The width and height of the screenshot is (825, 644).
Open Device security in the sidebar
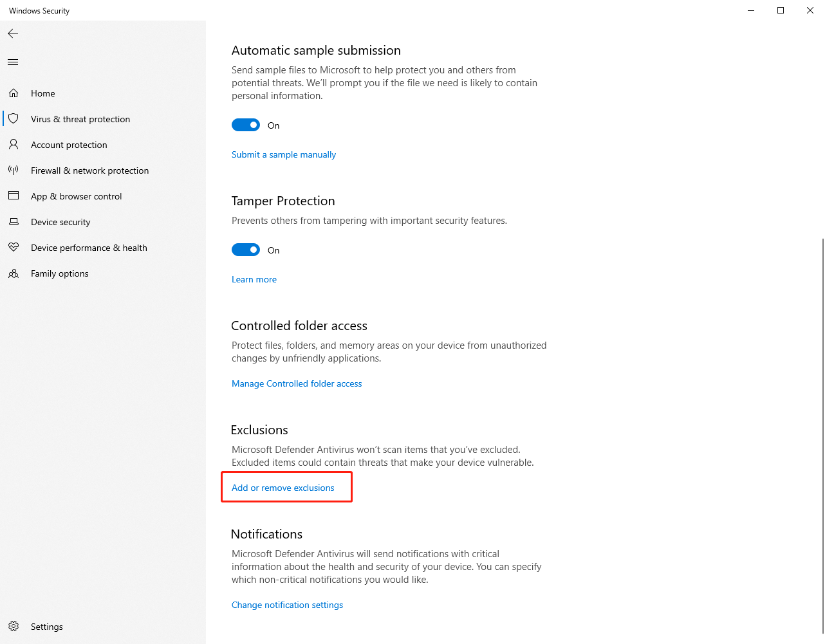(x=103, y=222)
